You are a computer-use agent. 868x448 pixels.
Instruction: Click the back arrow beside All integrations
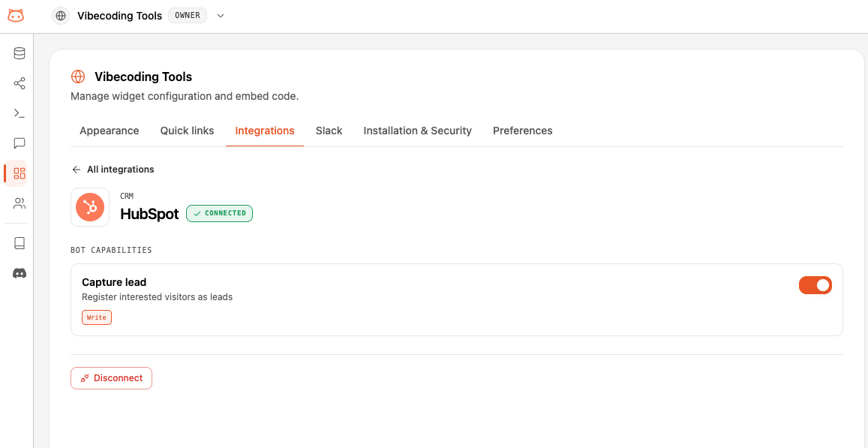[x=77, y=170]
